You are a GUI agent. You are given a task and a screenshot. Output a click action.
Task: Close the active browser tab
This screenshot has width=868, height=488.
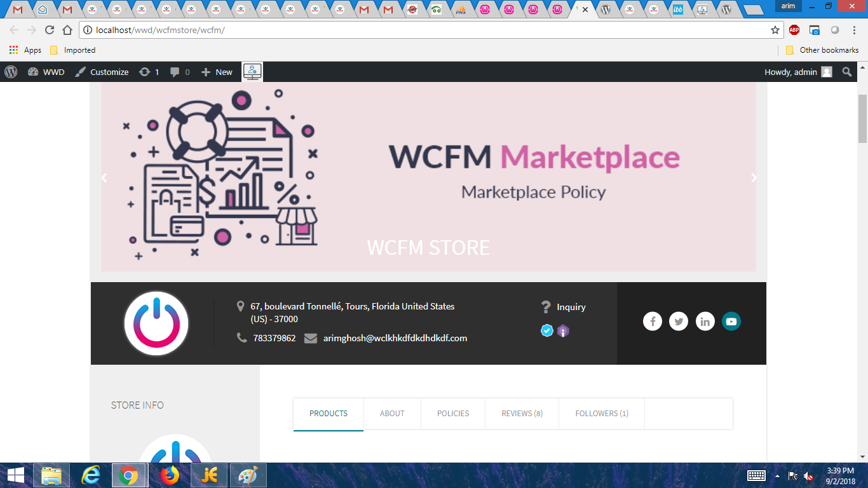click(585, 10)
